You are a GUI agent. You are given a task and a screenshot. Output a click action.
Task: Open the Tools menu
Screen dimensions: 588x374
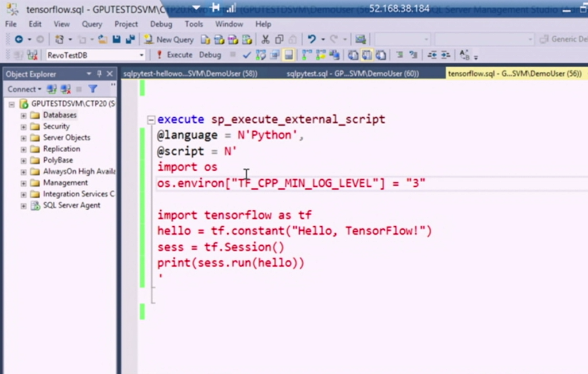click(194, 24)
